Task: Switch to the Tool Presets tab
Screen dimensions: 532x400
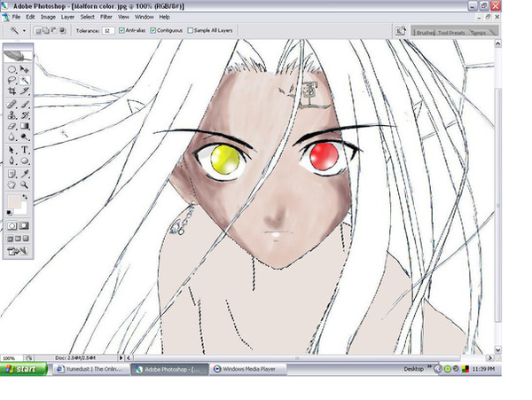Action: coord(451,33)
